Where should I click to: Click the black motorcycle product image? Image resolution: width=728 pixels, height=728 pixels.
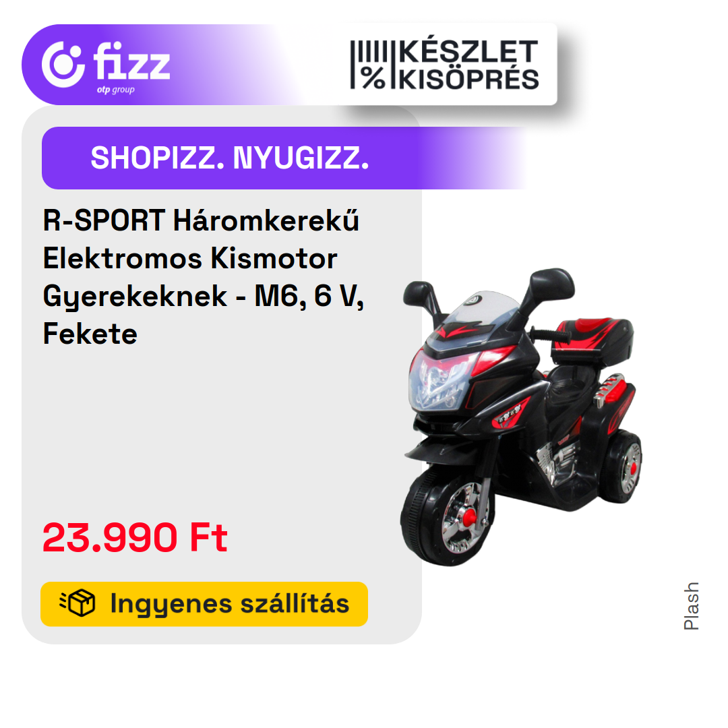coord(521,417)
